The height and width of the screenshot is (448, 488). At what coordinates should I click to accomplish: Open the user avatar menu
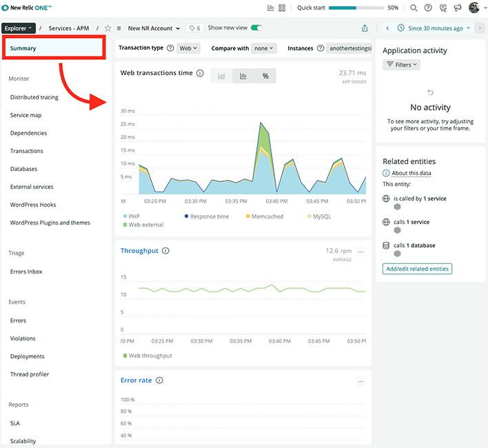point(474,8)
